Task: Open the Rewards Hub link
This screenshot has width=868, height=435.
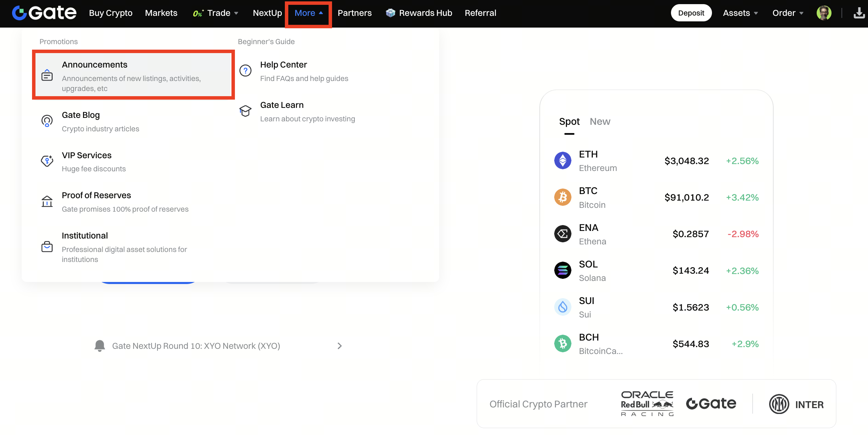Action: click(x=419, y=13)
